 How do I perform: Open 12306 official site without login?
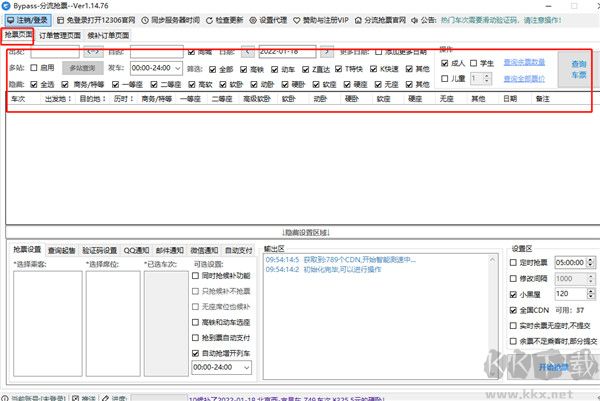click(96, 20)
